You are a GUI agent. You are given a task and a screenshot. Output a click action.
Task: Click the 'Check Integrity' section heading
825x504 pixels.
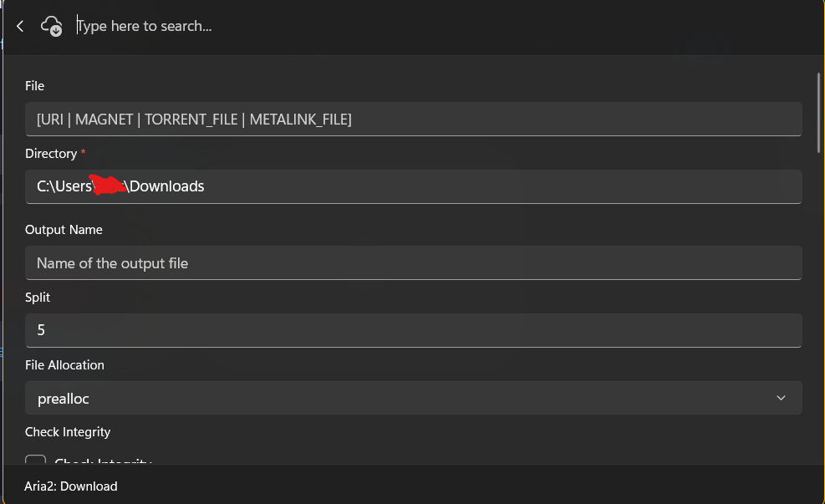(68, 432)
